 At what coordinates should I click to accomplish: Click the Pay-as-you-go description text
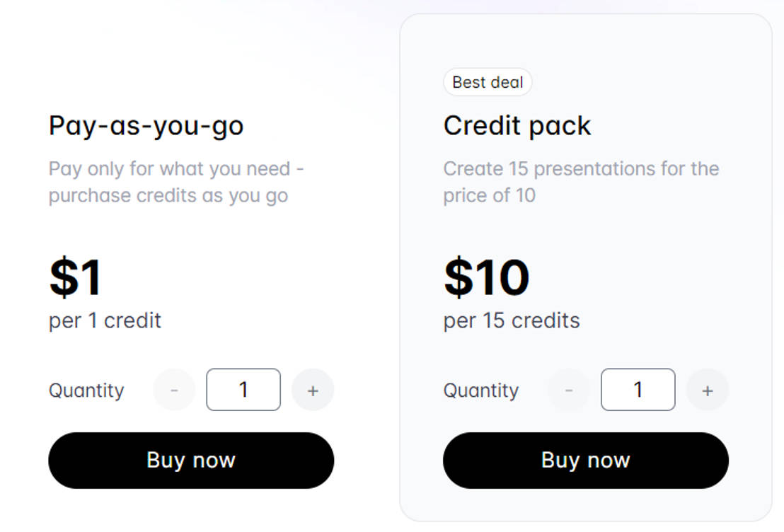click(175, 182)
